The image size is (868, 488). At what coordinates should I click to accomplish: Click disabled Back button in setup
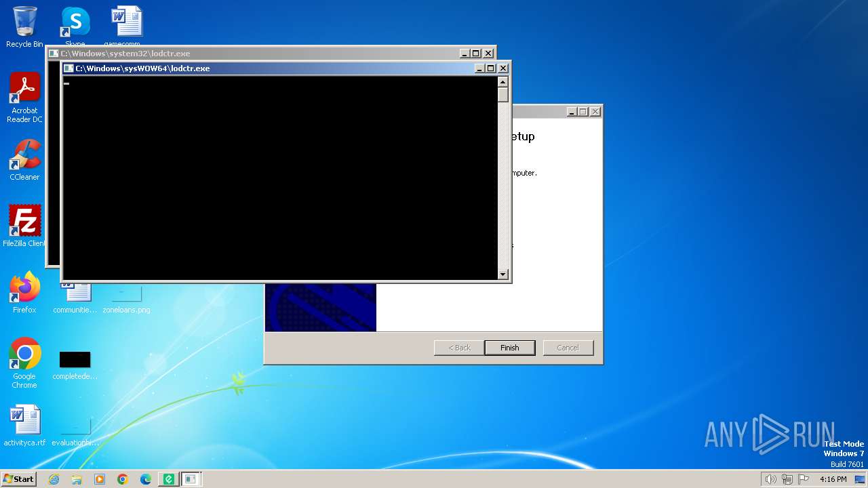pos(459,348)
